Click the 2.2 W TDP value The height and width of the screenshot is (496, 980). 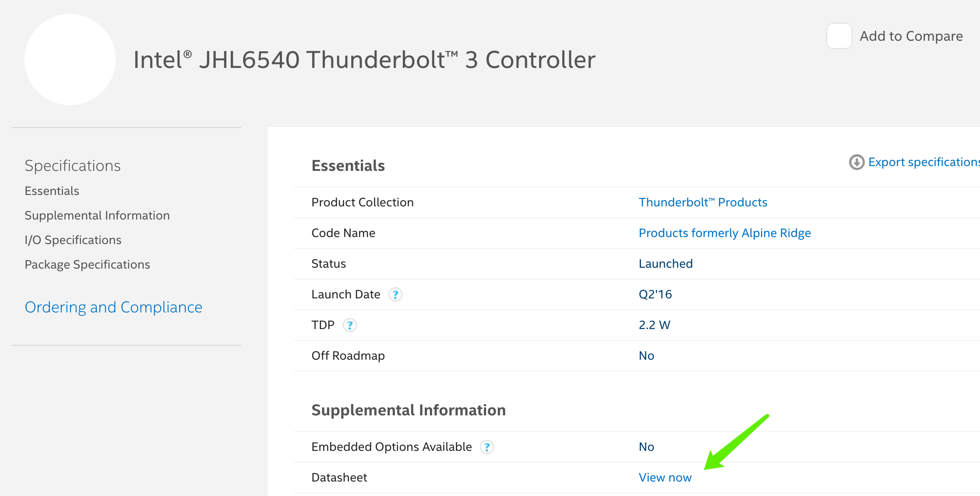point(654,325)
